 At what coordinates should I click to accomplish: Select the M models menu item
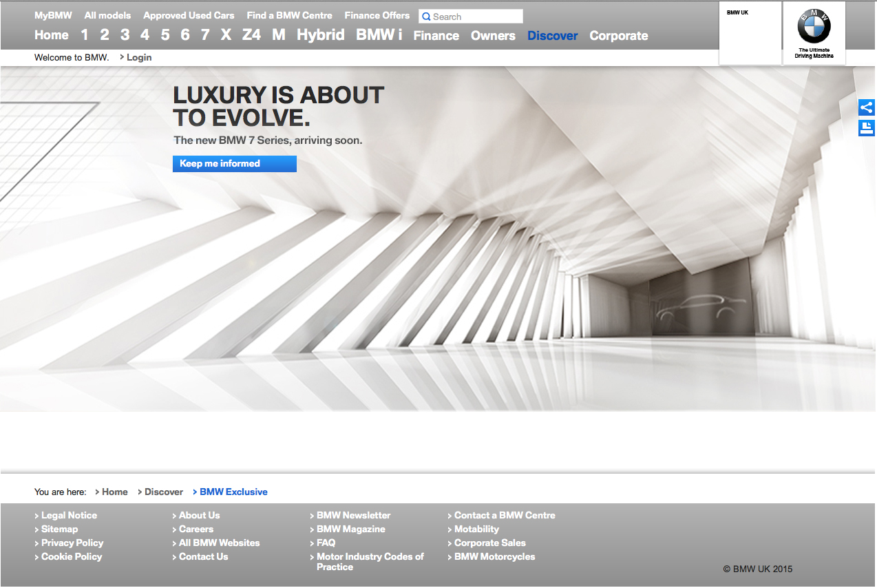pyautogui.click(x=279, y=35)
